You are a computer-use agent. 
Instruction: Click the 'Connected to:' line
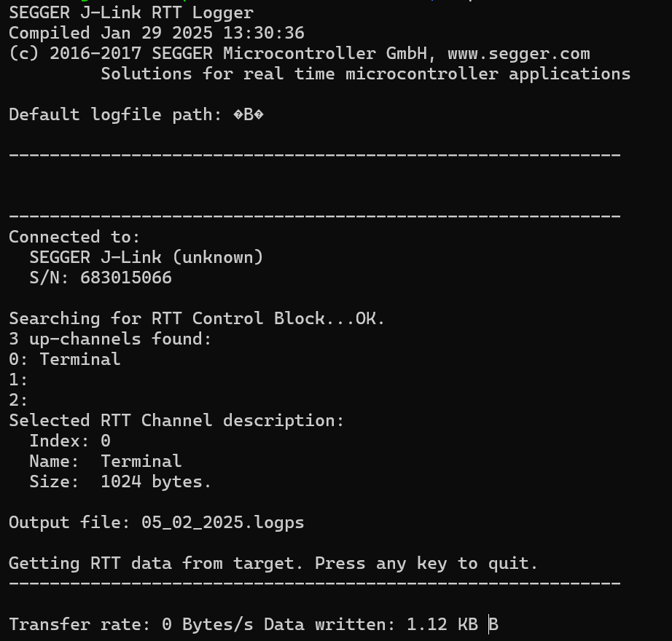tap(74, 237)
